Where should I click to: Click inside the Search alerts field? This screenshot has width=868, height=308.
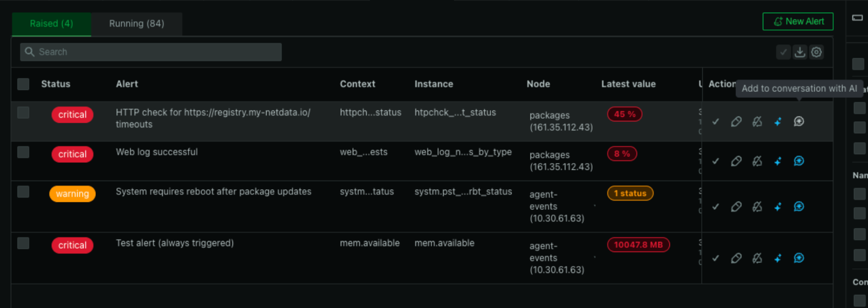click(x=150, y=52)
